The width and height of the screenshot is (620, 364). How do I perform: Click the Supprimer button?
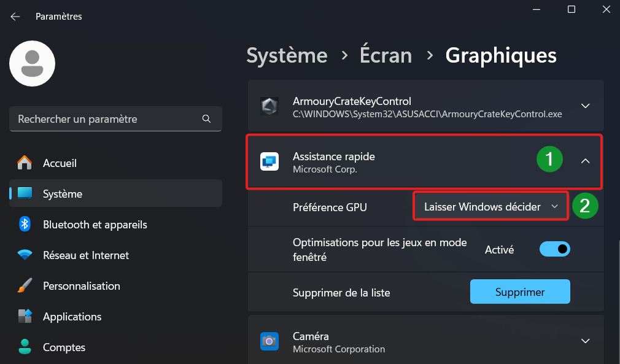coord(520,292)
